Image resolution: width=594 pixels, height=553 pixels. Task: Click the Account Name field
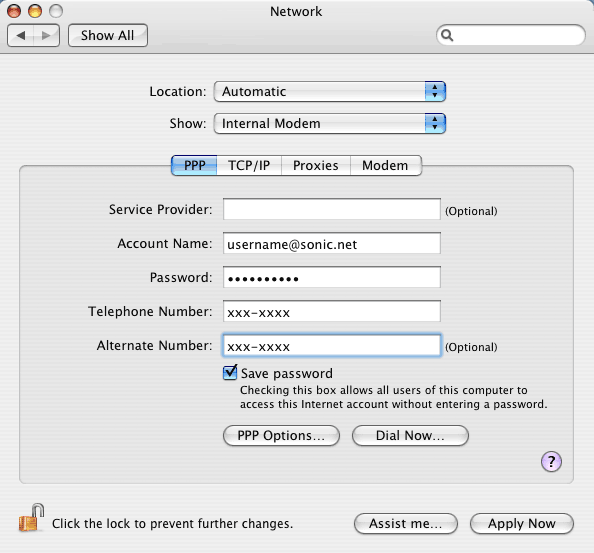point(332,243)
